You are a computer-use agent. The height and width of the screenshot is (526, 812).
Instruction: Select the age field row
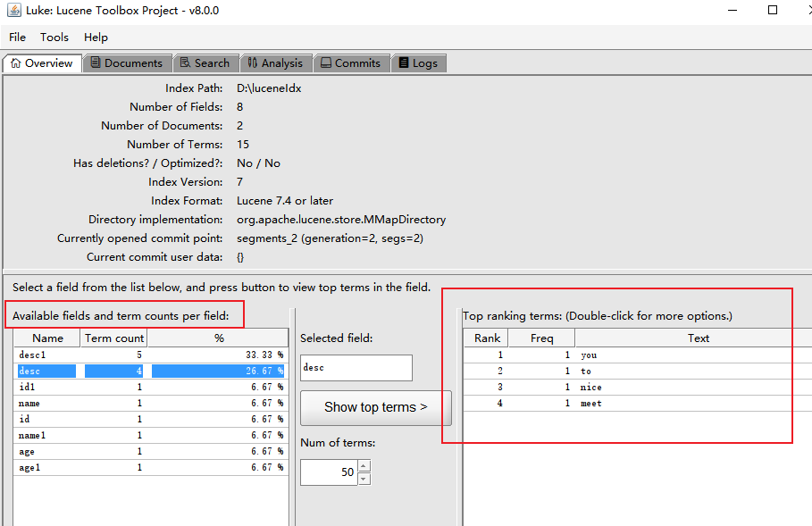(x=151, y=452)
